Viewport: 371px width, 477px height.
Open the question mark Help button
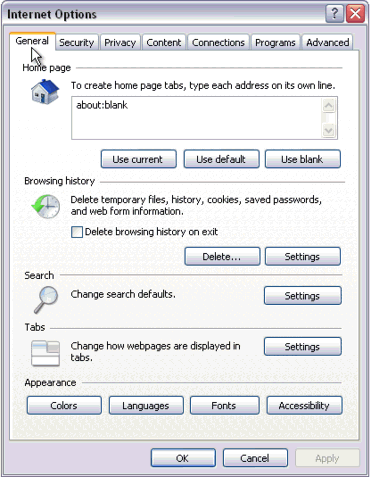pyautogui.click(x=334, y=14)
